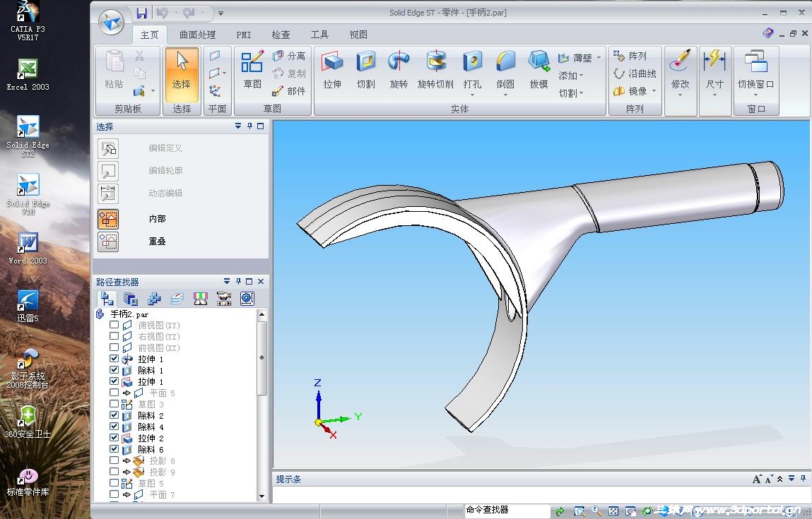Click the sensors icon in 路径查找器 toolbar
This screenshot has width=812, height=519.
click(x=201, y=299)
